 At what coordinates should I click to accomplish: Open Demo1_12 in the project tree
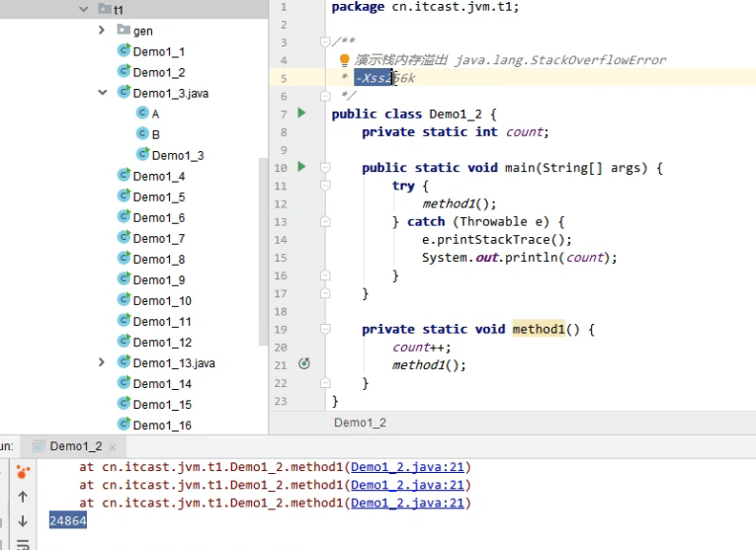[x=162, y=342]
